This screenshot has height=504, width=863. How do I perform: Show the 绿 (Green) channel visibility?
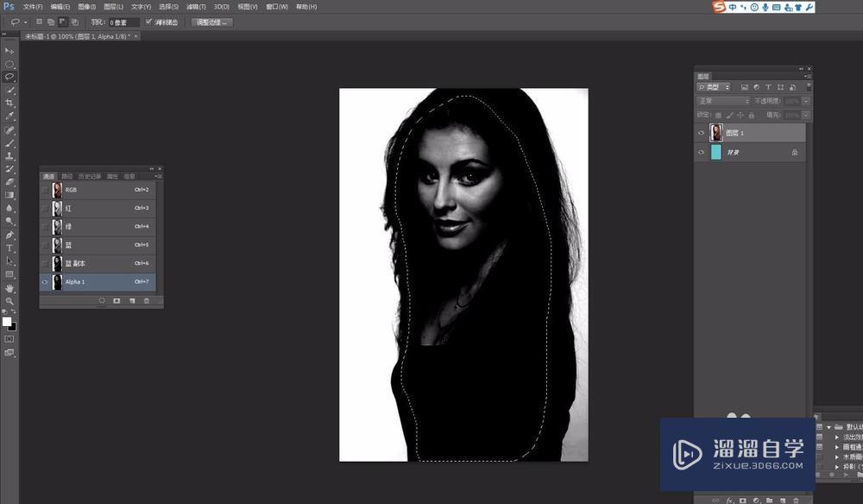pos(45,227)
